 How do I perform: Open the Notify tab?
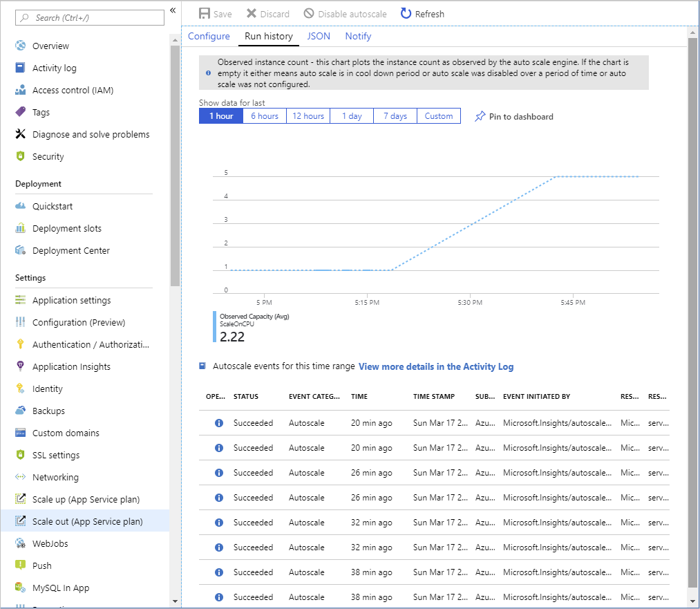[358, 36]
